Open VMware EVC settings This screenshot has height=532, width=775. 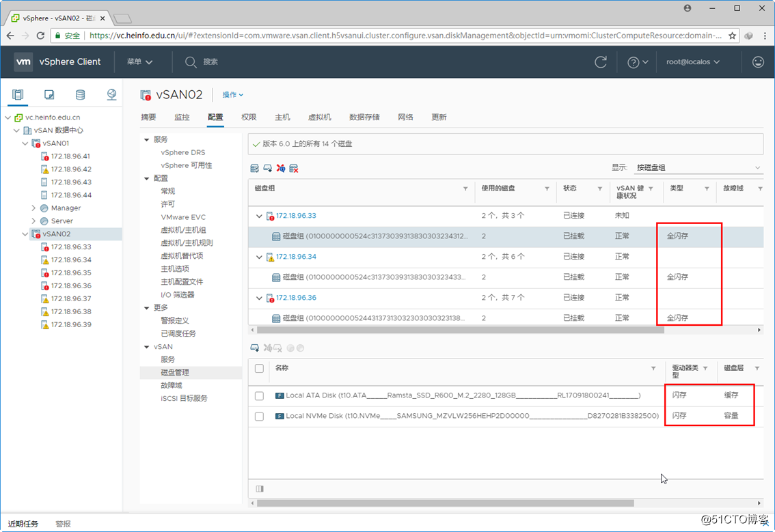[x=183, y=217]
